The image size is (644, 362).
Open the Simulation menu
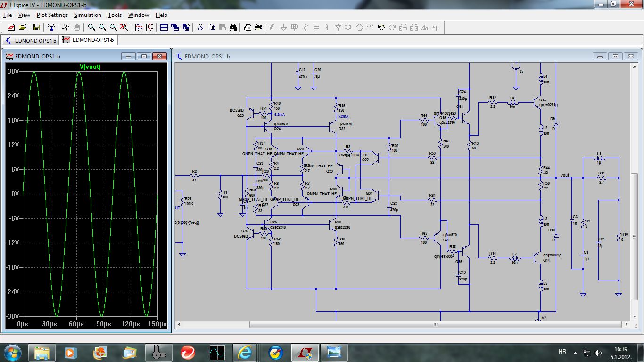88,15
